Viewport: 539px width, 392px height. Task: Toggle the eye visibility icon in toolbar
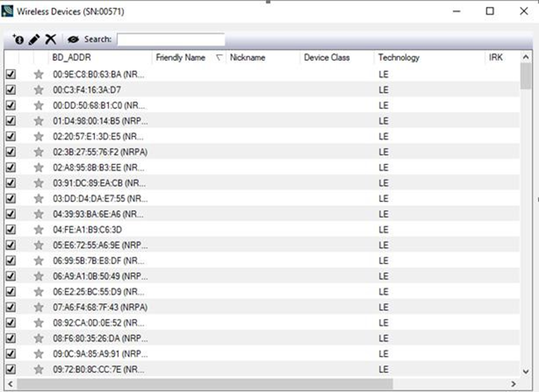[x=73, y=39]
